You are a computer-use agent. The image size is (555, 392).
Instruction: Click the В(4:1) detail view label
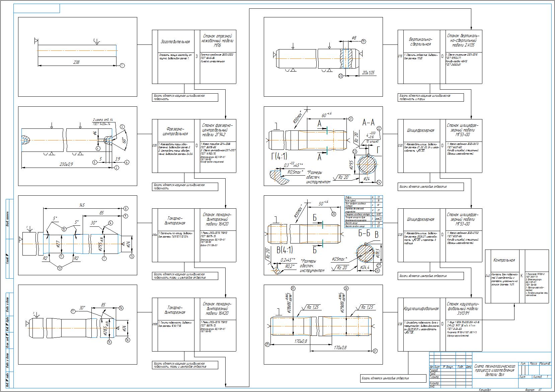tap(285, 249)
